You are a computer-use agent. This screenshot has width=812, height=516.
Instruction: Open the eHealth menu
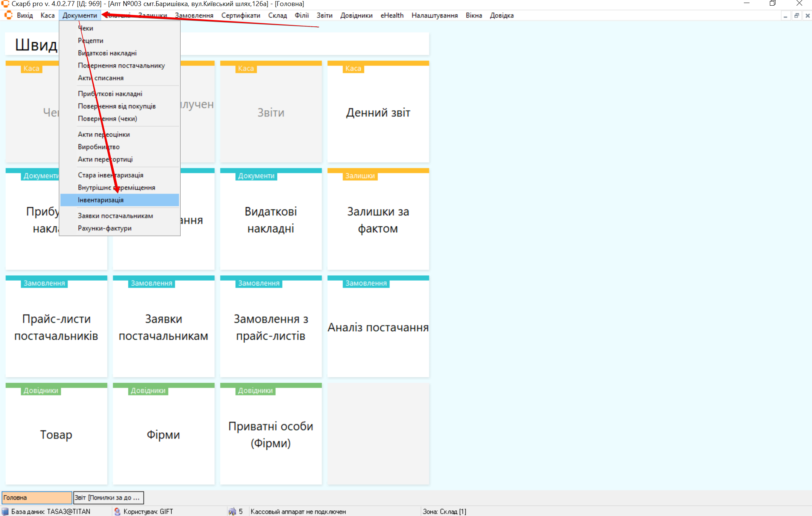click(392, 15)
